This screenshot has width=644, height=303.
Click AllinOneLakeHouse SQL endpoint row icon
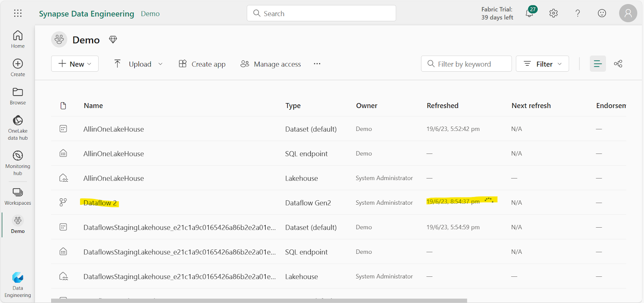point(63,153)
